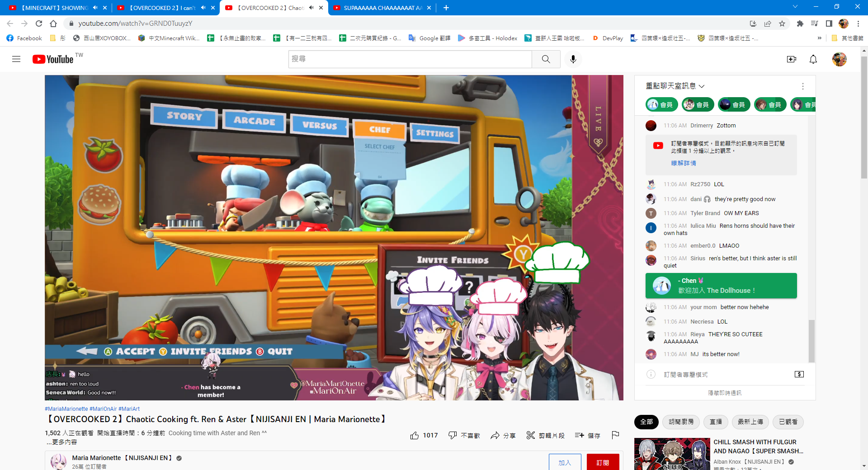Viewport: 868px width, 470px height.
Task: Bookmark this page with star icon
Action: (x=782, y=23)
